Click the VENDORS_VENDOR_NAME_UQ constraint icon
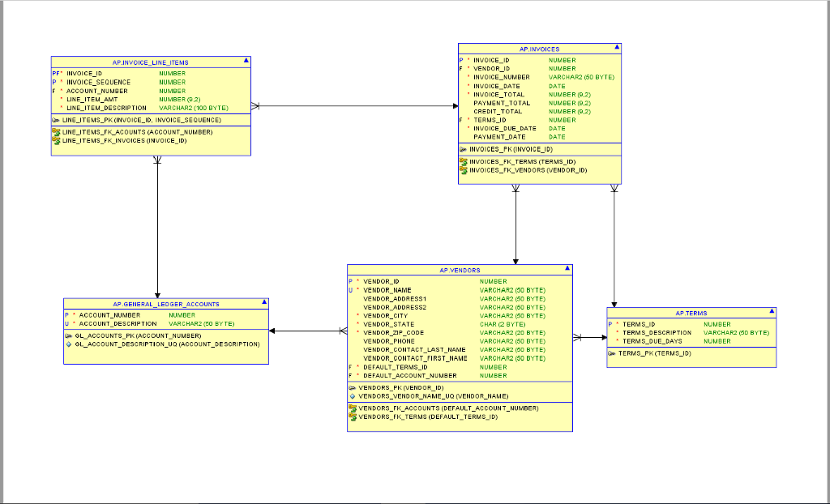The width and height of the screenshot is (830, 504). pyautogui.click(x=353, y=395)
